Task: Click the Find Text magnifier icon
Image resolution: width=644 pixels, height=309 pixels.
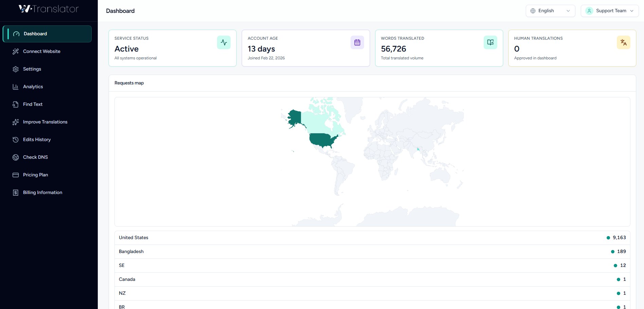Action: [x=16, y=104]
